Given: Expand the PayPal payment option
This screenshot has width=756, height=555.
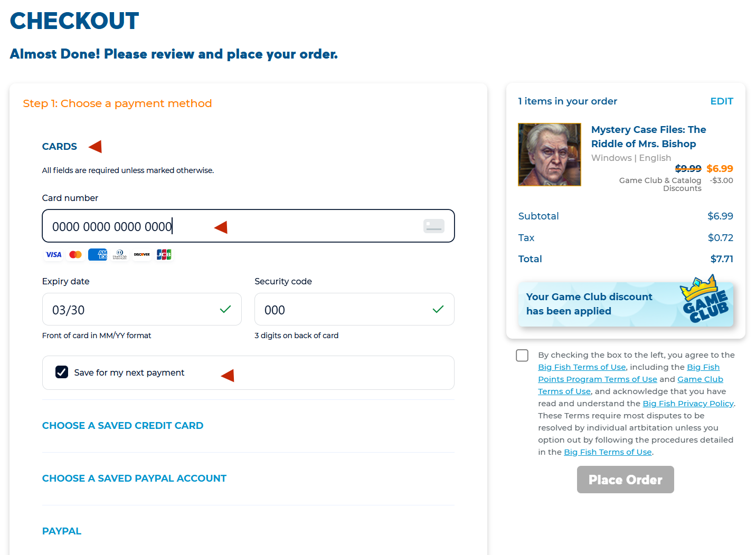Looking at the screenshot, I should click(62, 531).
